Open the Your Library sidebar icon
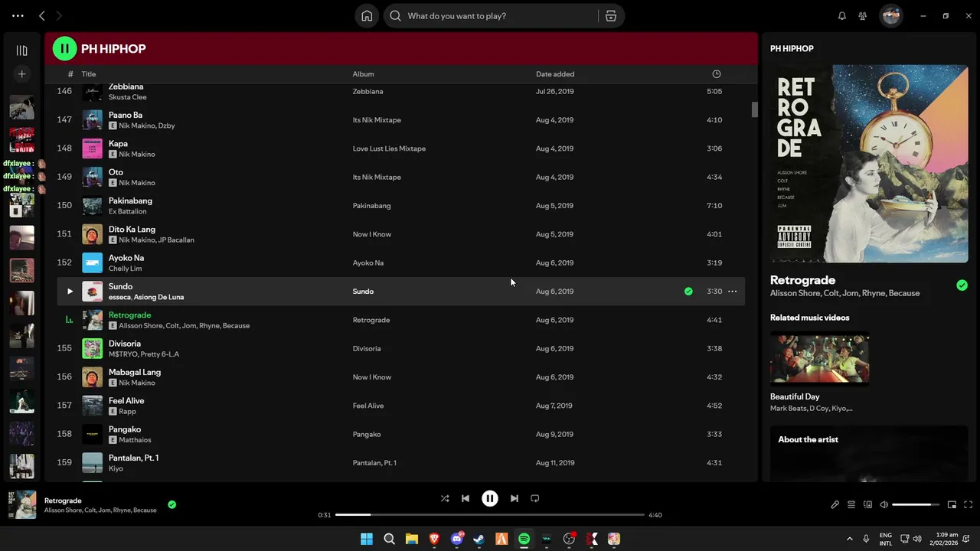Screen dimensions: 980x551 21,51
